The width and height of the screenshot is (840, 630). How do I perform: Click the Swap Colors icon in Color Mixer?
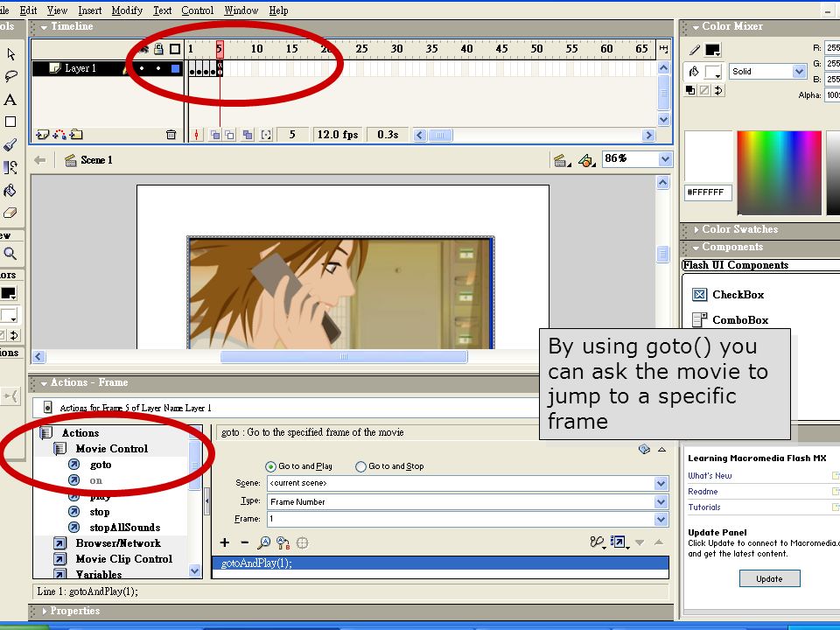point(718,90)
